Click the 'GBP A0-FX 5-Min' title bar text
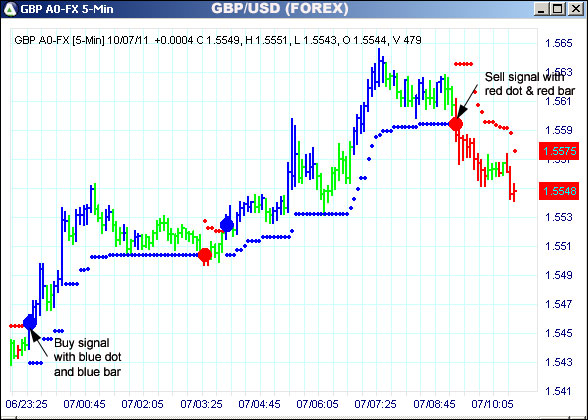This screenshot has height=420, width=588. click(67, 9)
